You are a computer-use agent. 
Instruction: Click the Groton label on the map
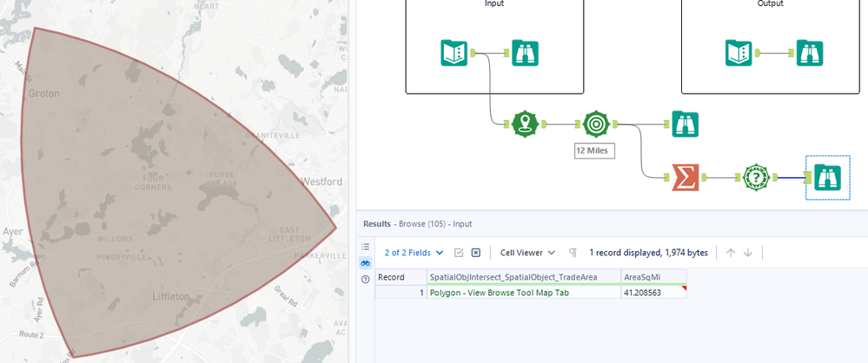pos(43,94)
